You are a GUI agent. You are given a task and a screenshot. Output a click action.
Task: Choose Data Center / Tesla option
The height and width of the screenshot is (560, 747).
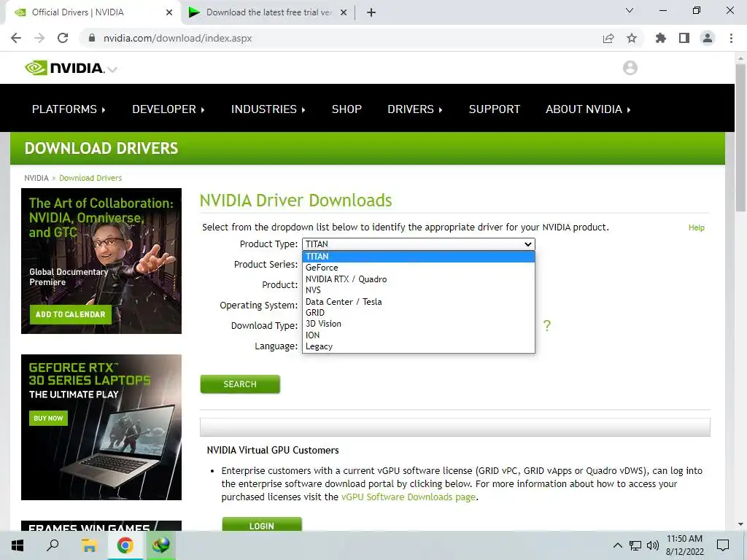(419, 301)
